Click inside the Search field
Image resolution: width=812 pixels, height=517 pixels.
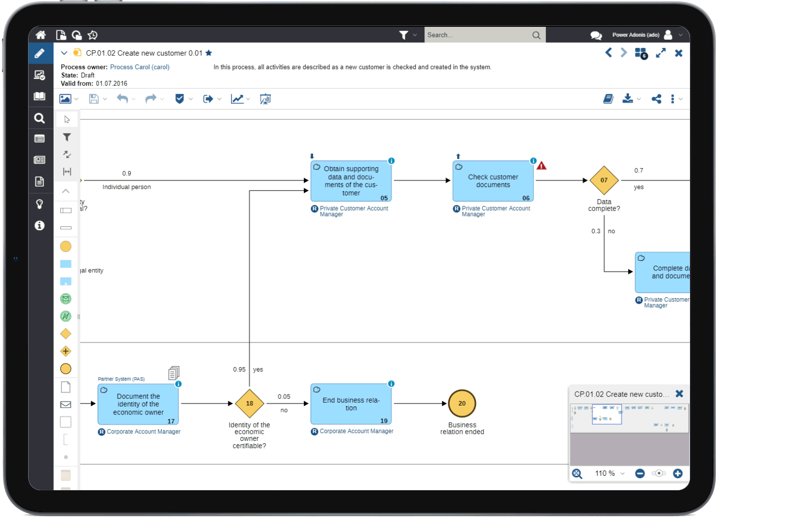point(478,35)
